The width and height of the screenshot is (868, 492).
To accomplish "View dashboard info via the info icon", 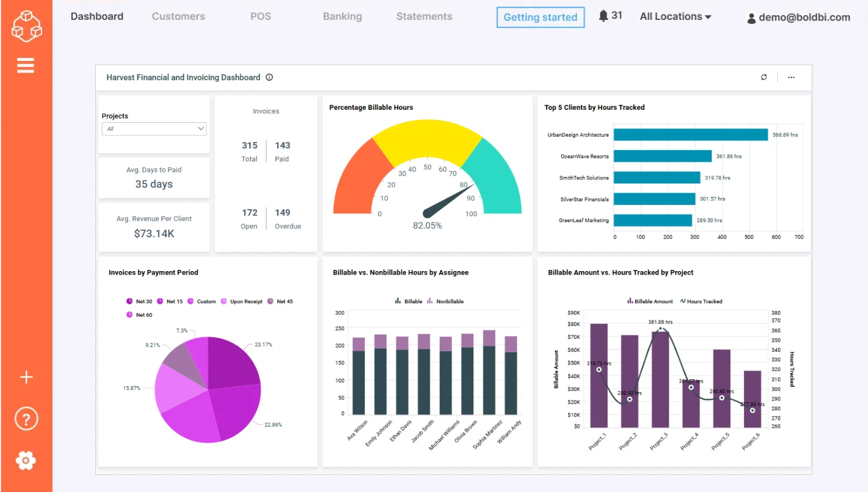I will click(x=269, y=77).
